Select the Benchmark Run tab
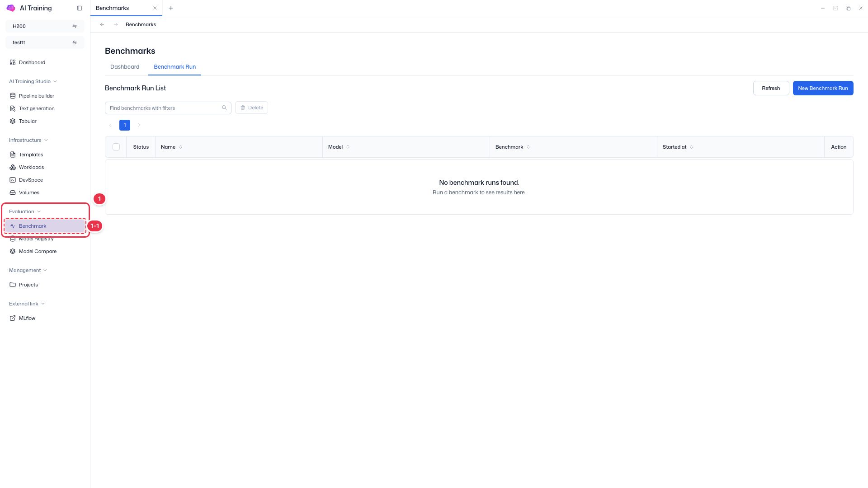The height and width of the screenshot is (488, 868). 175,67
